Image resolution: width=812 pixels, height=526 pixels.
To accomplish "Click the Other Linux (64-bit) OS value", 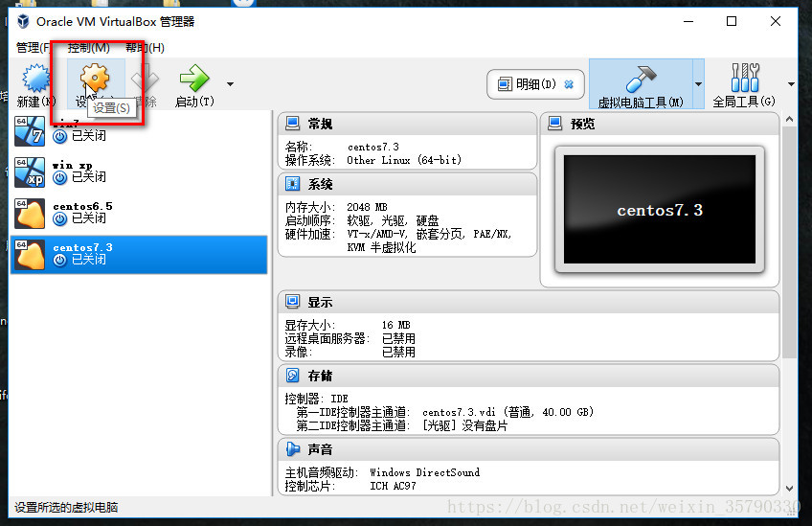I will [404, 160].
